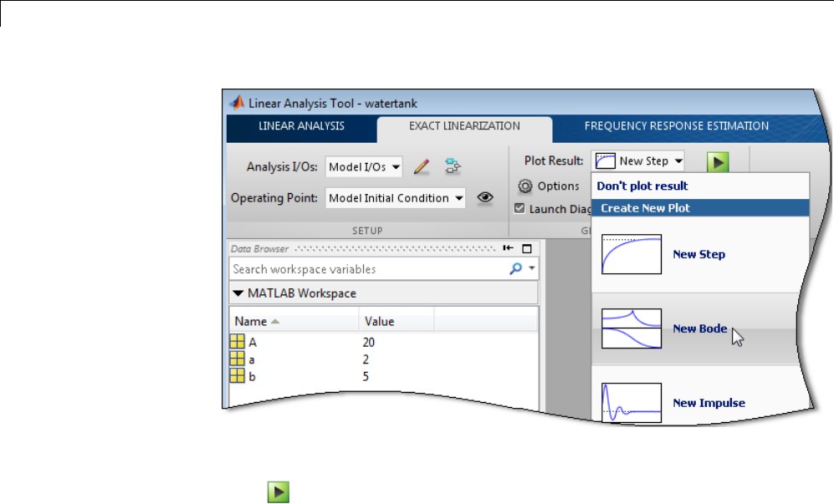The height and width of the screenshot is (504, 834).
Task: Run linearization with green play button
Action: (x=718, y=161)
